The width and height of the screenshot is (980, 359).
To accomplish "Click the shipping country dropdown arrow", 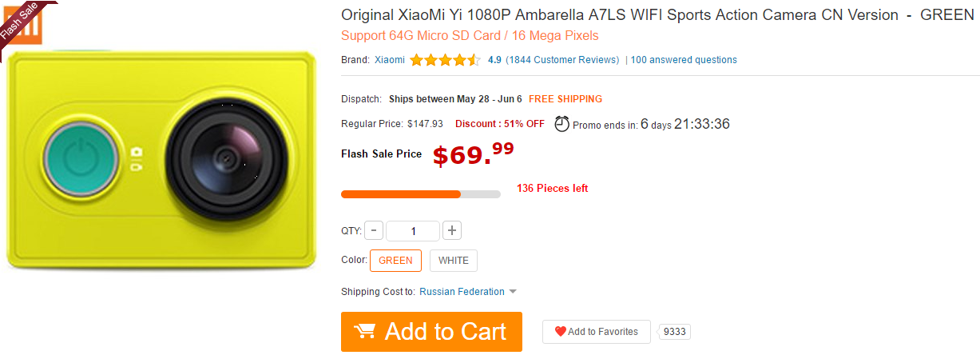I will coord(513,292).
